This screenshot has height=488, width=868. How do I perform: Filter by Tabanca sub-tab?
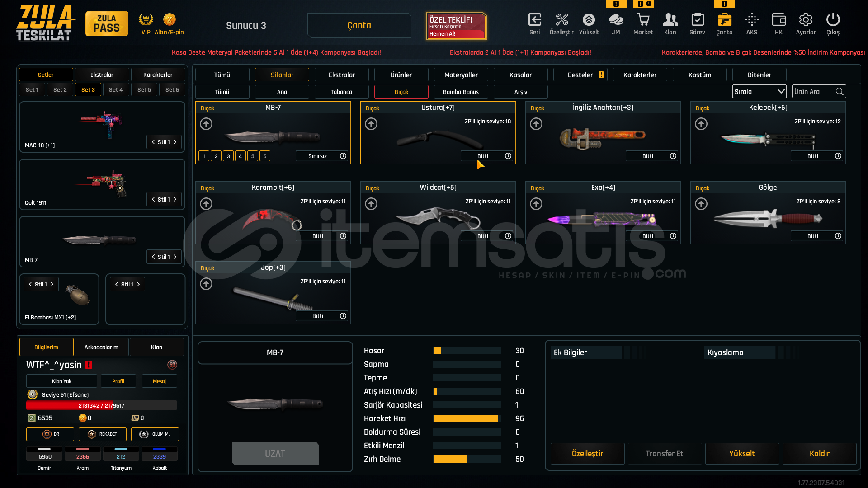pyautogui.click(x=341, y=92)
